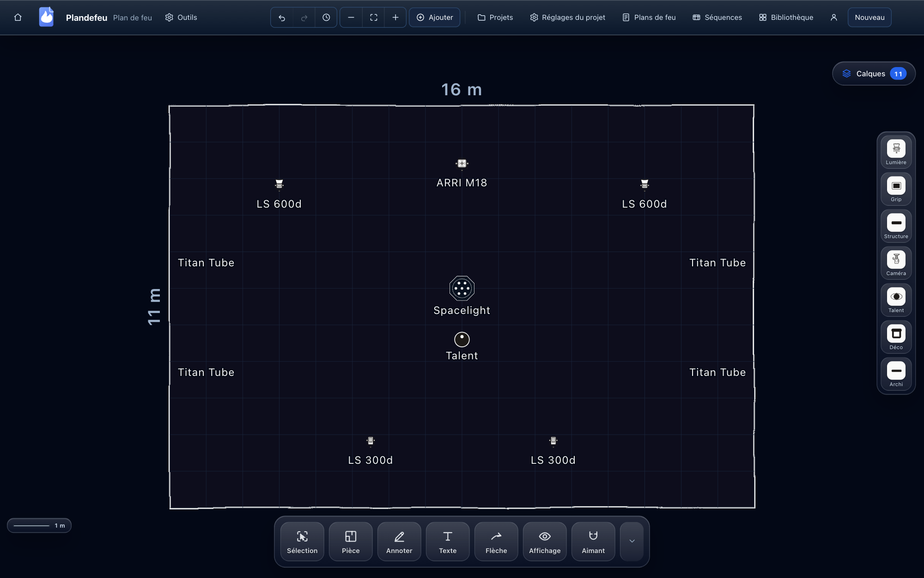Zoom in with the plus button

pyautogui.click(x=395, y=18)
